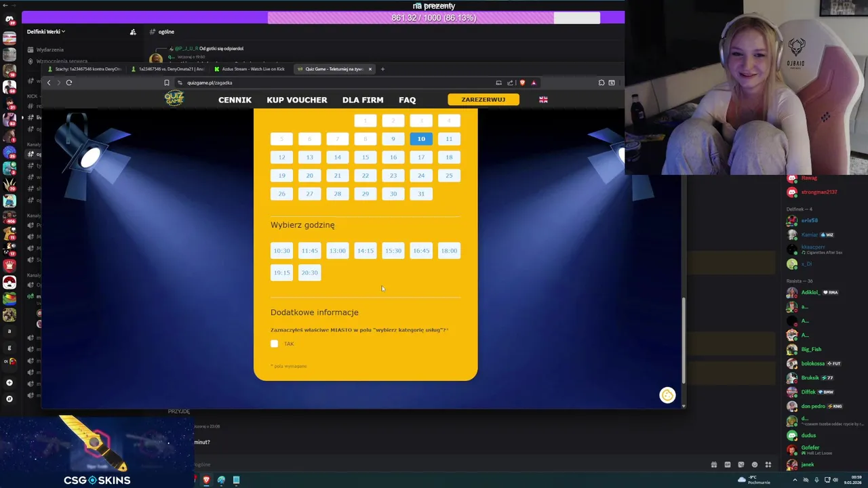Open new browser tab plus button
Screen dimensions: 868x488
click(382, 68)
